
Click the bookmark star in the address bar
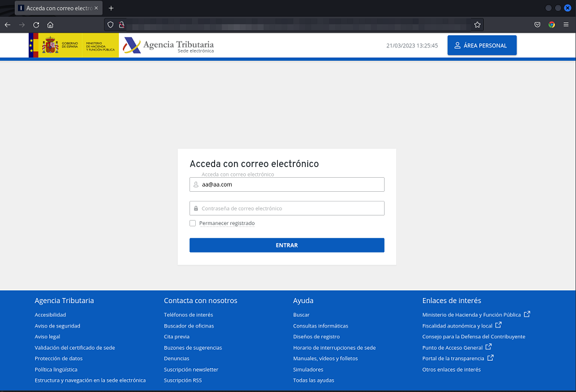pos(477,24)
